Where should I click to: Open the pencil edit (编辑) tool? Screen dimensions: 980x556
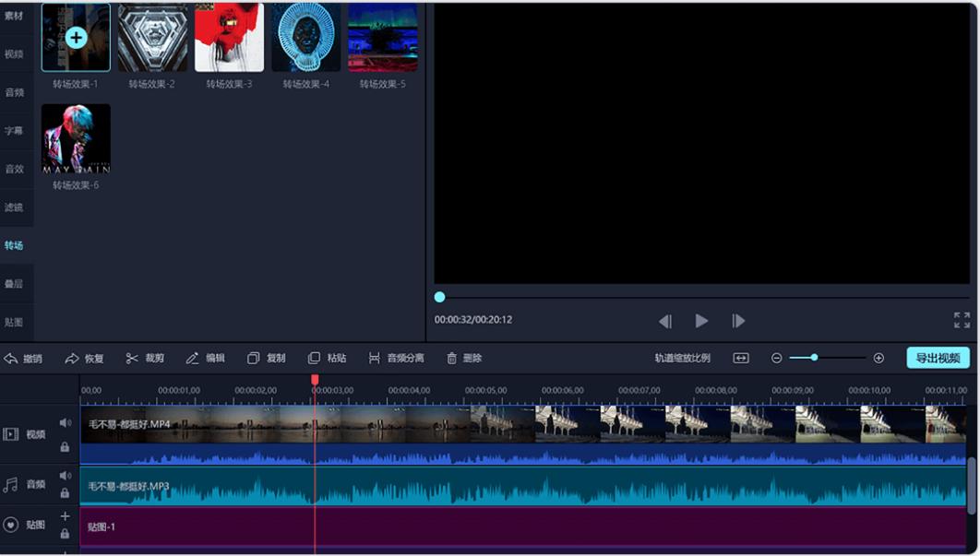(193, 358)
